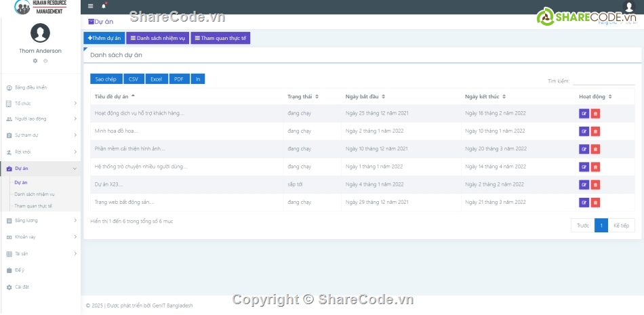Expand the Sự tham dự sidebar menu
The image size is (644, 315).
click(40, 135)
